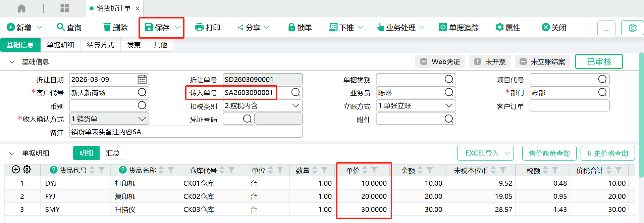644x223 pixels.
Task: Add a row with plus icon in grid
Action: coord(16,170)
